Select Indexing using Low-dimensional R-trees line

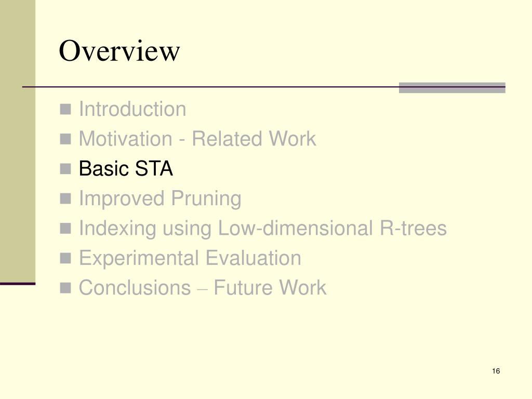[x=262, y=229]
